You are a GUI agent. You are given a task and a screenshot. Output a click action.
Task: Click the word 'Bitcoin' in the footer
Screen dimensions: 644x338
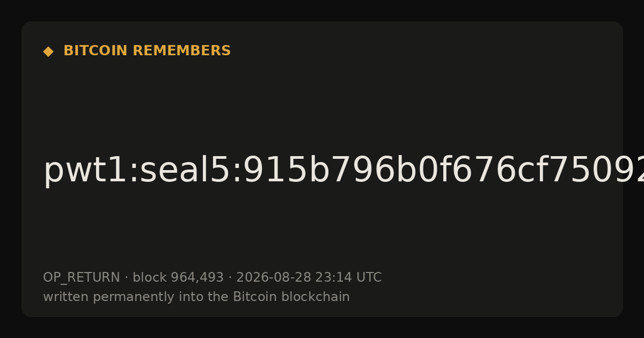point(248,297)
